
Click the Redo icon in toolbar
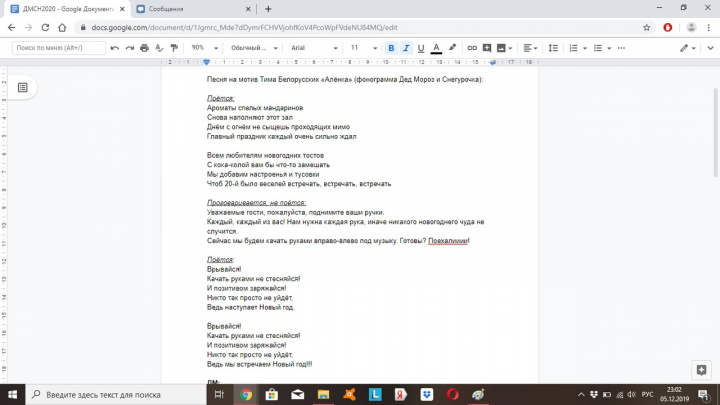(x=129, y=48)
